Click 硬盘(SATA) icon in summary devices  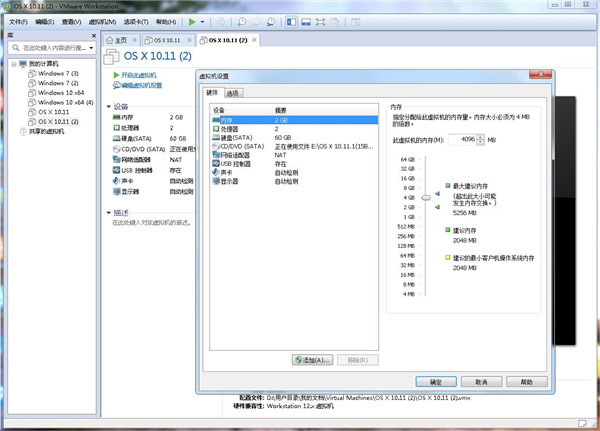117,138
